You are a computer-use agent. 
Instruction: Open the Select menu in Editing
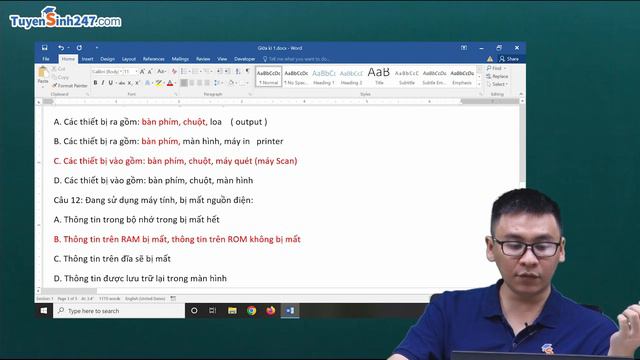point(497,84)
